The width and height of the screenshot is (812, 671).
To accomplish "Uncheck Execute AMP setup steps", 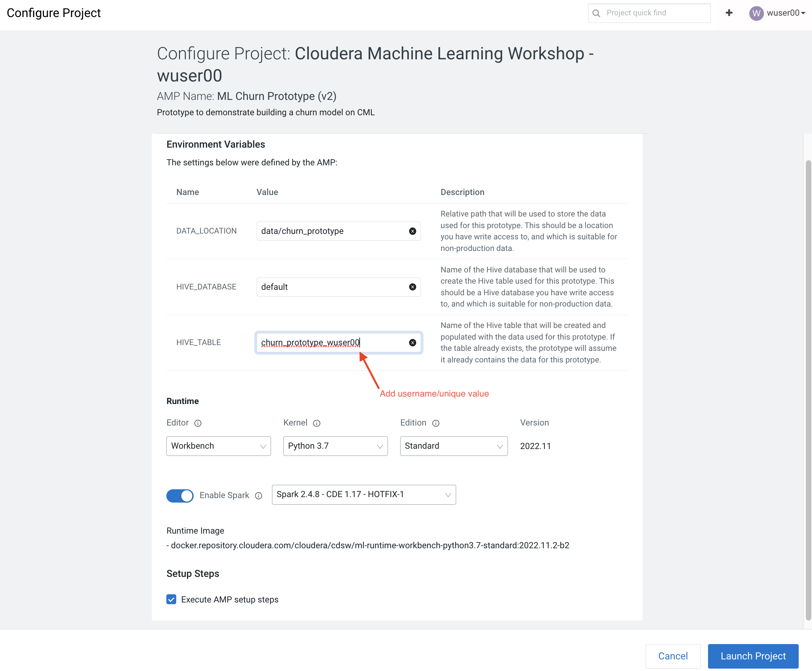I will pyautogui.click(x=171, y=599).
